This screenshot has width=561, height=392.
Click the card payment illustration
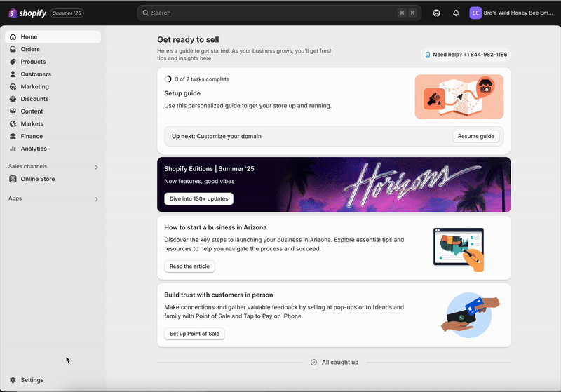pos(470,315)
